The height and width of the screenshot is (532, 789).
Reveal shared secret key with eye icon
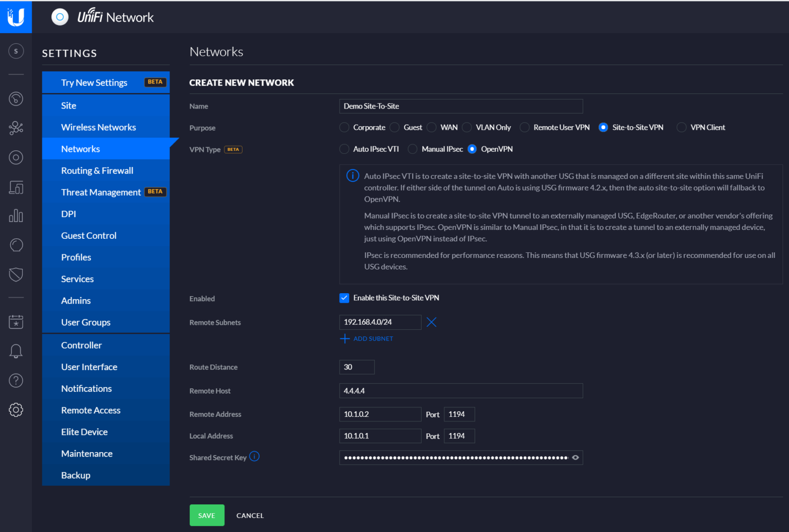coord(575,458)
